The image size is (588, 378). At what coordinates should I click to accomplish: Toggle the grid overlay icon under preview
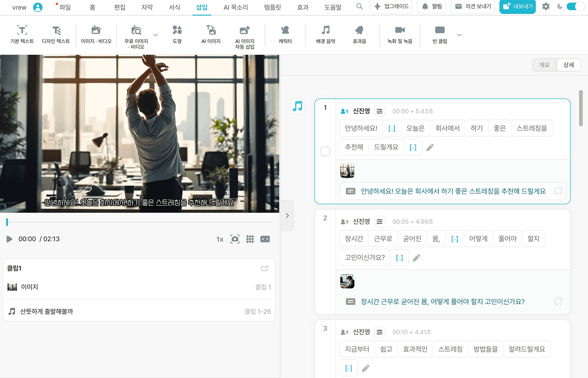(x=250, y=239)
